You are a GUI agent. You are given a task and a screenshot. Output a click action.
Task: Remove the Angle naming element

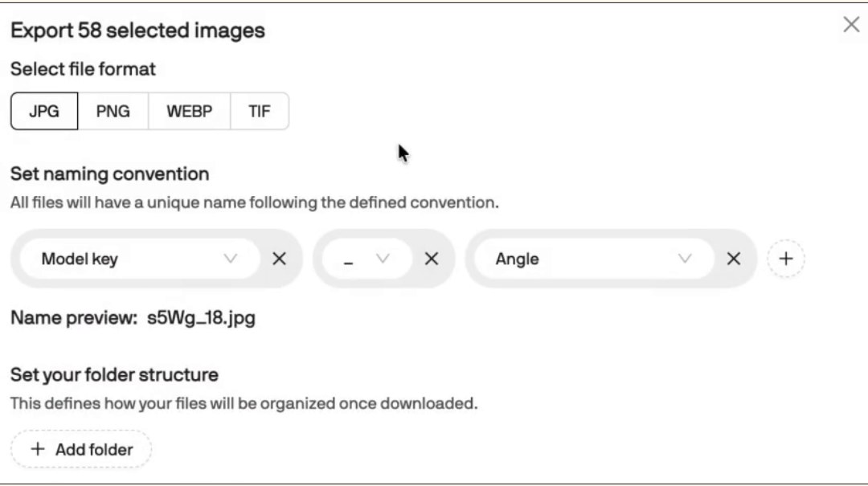tap(734, 259)
